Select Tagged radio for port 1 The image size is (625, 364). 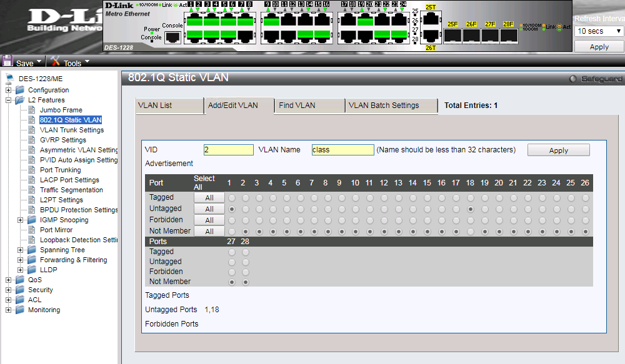tap(232, 198)
